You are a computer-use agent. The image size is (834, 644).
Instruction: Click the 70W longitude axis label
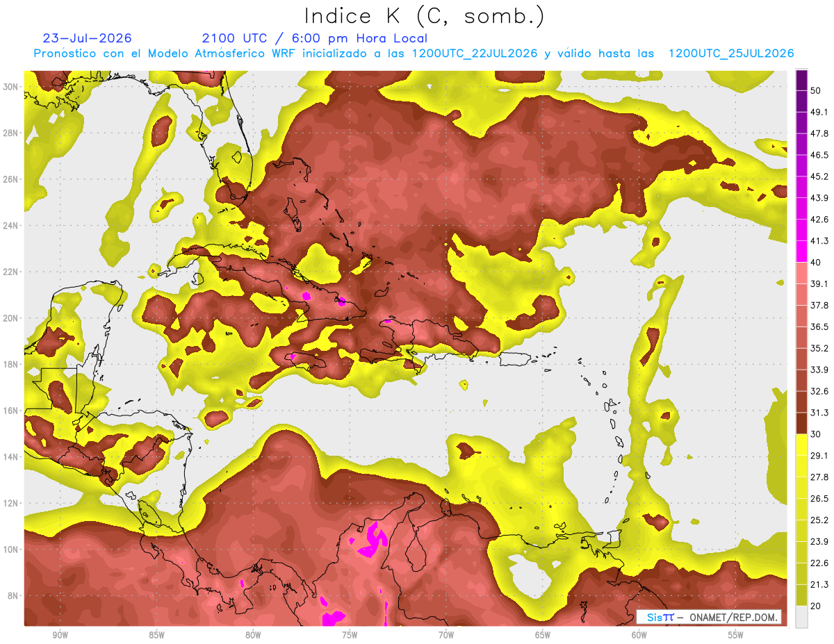[446, 635]
